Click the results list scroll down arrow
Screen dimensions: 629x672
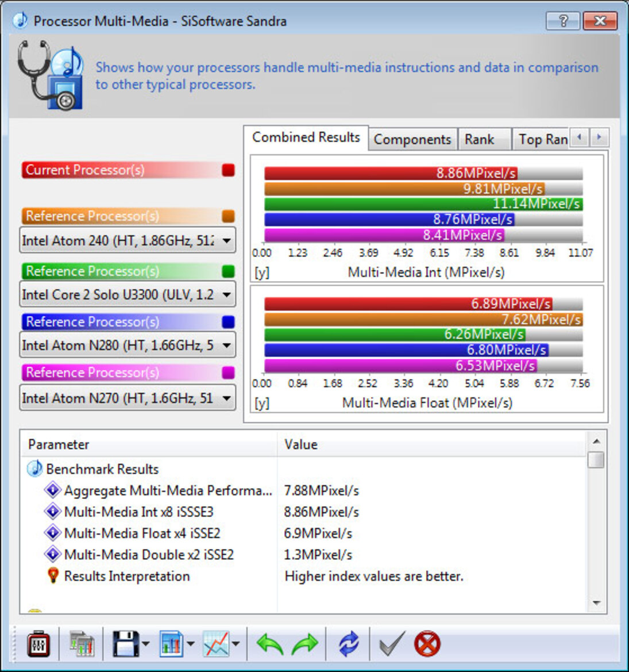[x=596, y=603]
